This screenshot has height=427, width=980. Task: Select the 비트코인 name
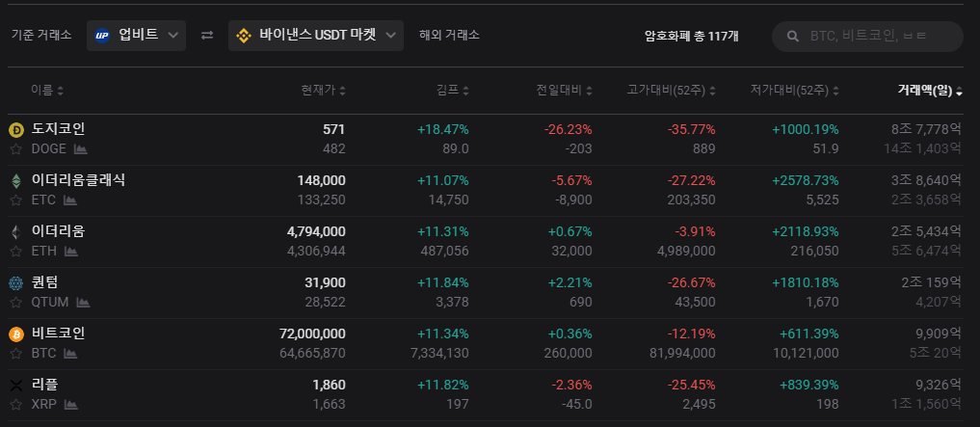(58, 334)
